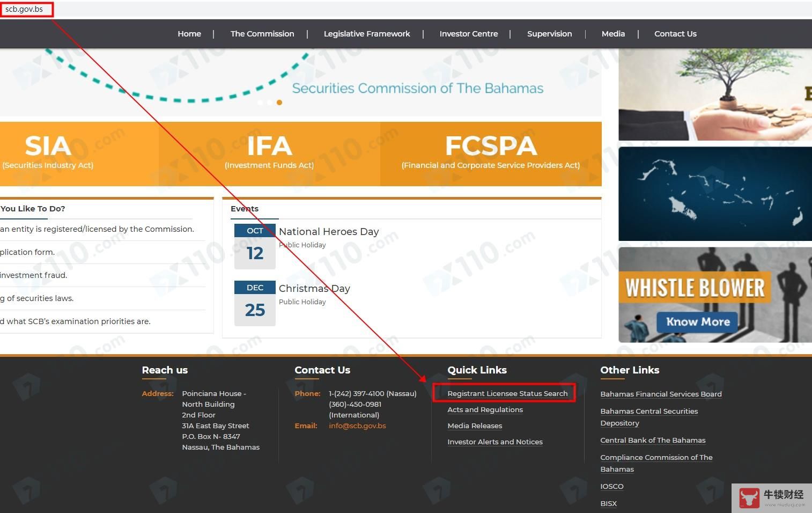Image resolution: width=812 pixels, height=513 pixels.
Task: Open Media Releases quick link
Action: [475, 426]
